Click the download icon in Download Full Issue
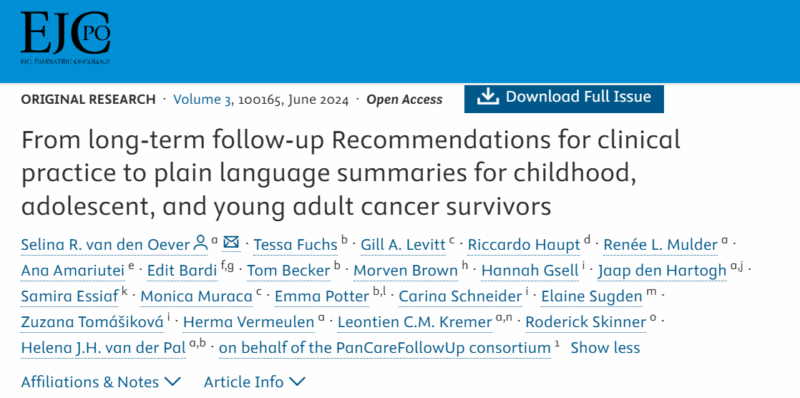 pyautogui.click(x=488, y=97)
